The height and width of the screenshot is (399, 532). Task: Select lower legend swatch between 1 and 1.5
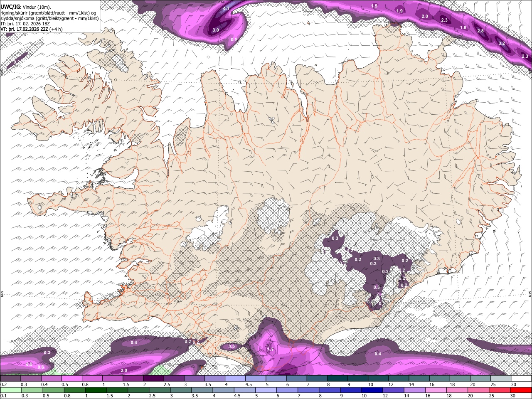[96, 390]
